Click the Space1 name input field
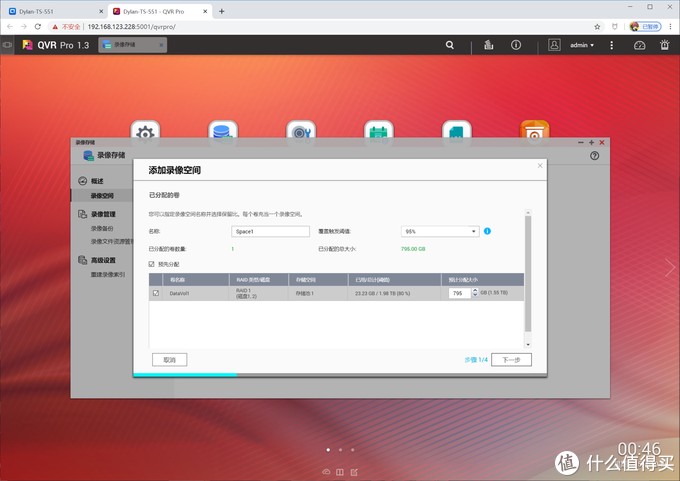The width and height of the screenshot is (680, 481). click(270, 232)
